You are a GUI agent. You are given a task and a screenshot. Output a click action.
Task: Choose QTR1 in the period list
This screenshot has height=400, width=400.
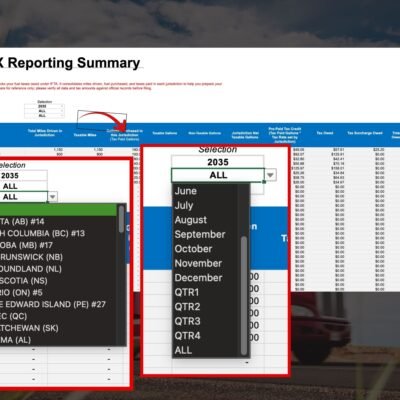click(187, 292)
